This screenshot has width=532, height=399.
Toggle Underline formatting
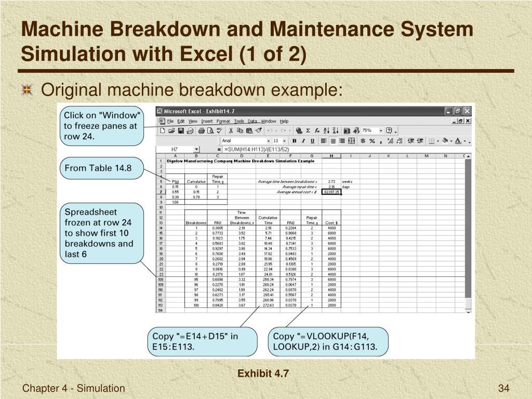pos(312,141)
